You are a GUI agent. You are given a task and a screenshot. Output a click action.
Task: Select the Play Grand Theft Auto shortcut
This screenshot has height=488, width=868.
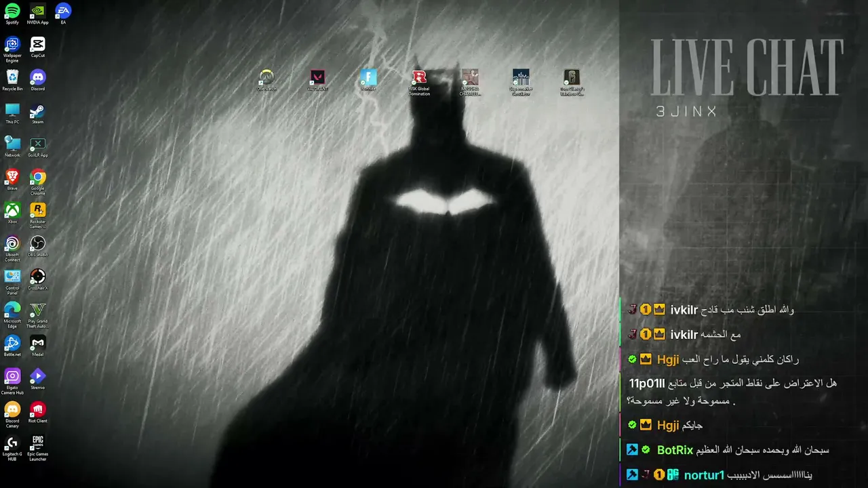point(38,315)
